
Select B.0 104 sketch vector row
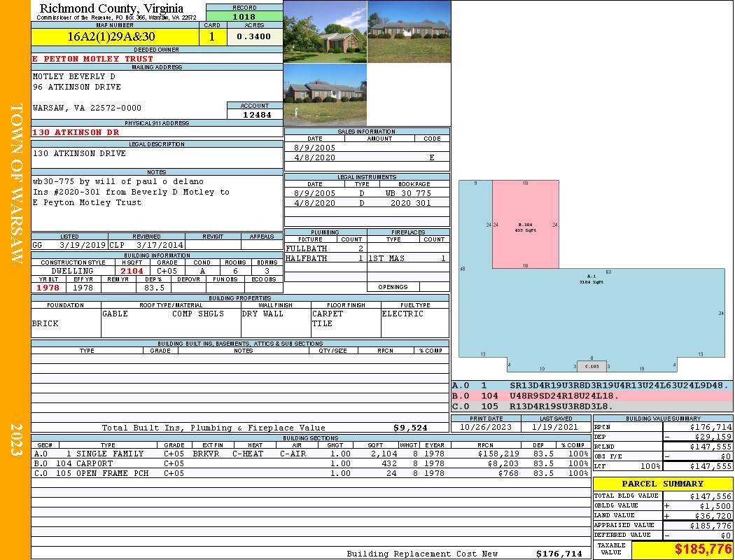coord(592,396)
